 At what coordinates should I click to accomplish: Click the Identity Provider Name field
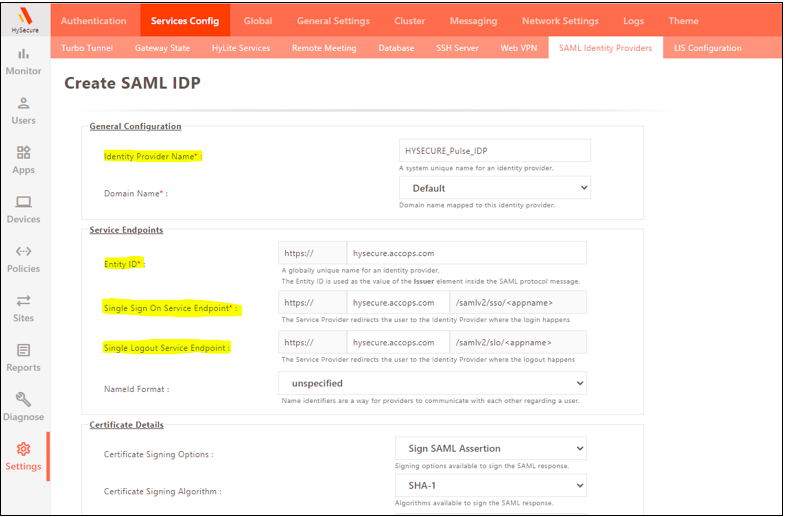coord(494,150)
